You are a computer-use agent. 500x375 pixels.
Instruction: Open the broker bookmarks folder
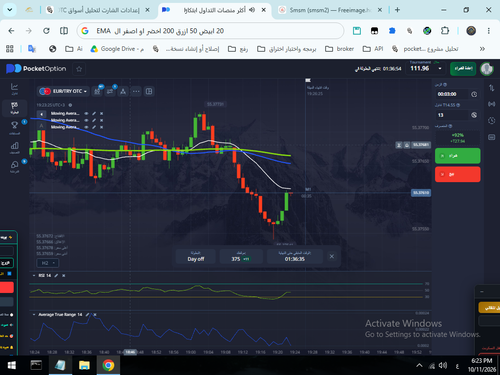pyautogui.click(x=339, y=49)
